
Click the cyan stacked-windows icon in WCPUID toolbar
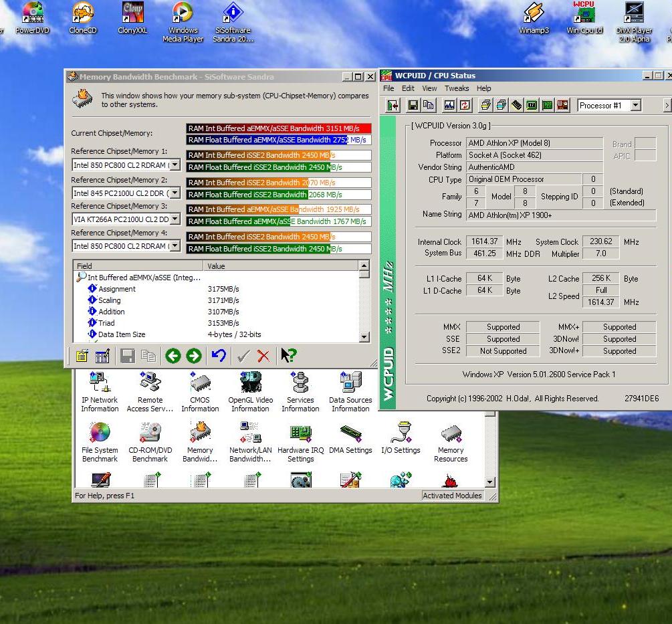click(x=501, y=105)
